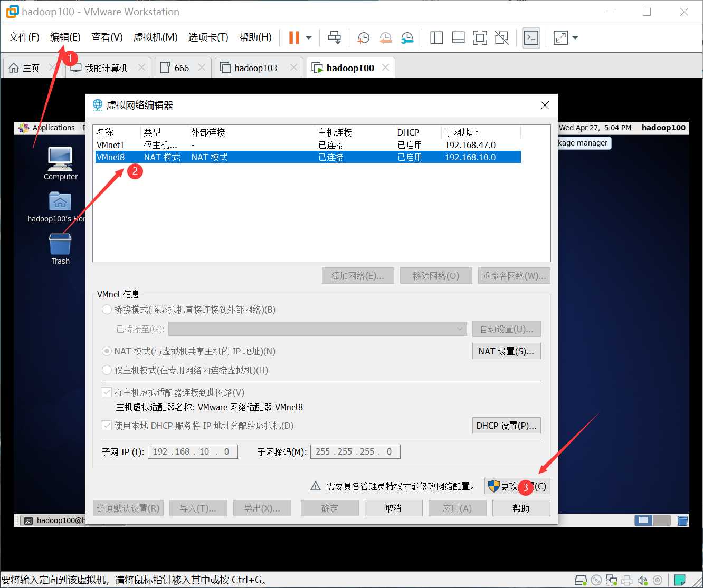This screenshot has height=588, width=703.
Task: Close the 虚拟网络编辑器 dialog
Action: [545, 105]
